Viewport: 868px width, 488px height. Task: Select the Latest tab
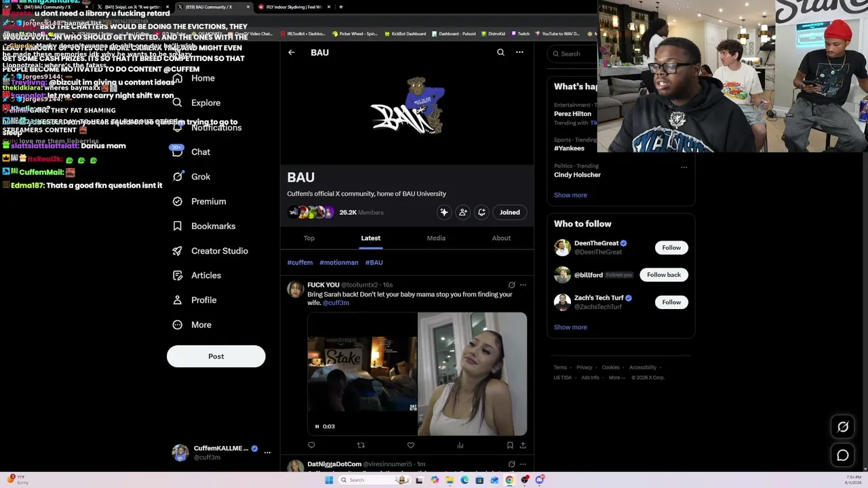click(x=370, y=238)
